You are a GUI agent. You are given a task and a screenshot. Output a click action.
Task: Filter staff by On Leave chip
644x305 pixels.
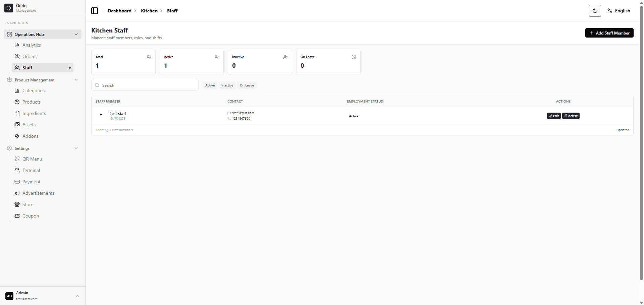click(x=247, y=85)
